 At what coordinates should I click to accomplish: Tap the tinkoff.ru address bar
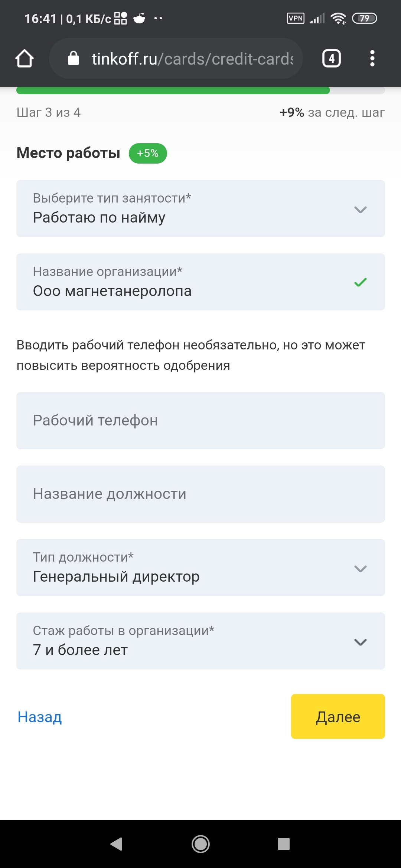(192, 59)
